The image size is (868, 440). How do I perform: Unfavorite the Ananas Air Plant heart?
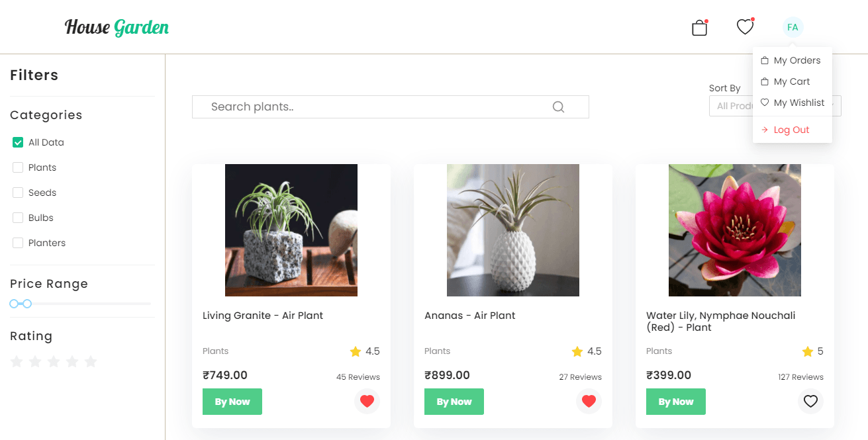click(589, 401)
